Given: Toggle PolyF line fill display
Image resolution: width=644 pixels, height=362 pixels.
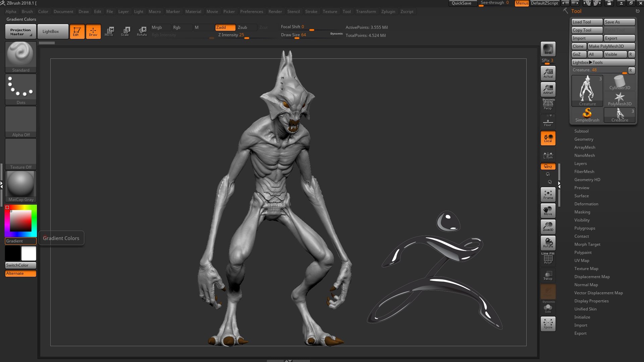Looking at the screenshot, I should coord(548,259).
